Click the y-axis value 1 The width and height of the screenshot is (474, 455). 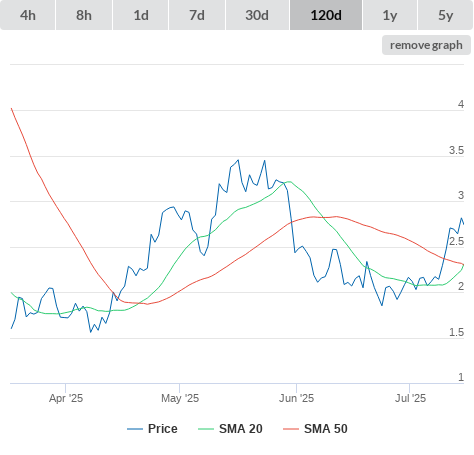coord(461,377)
